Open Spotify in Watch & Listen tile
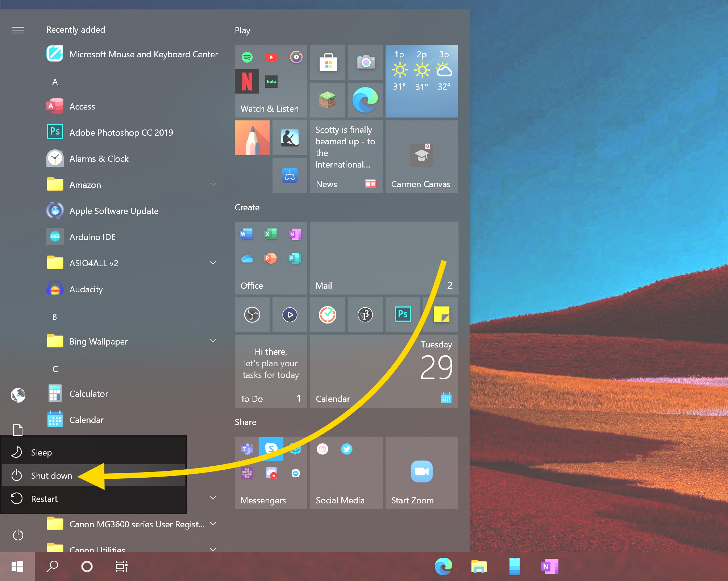The width and height of the screenshot is (728, 581). [x=247, y=57]
